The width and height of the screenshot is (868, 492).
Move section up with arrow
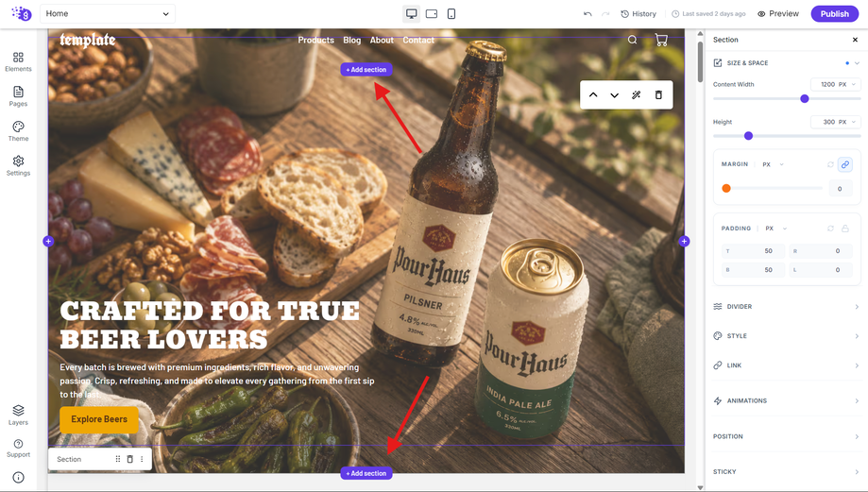click(x=593, y=94)
